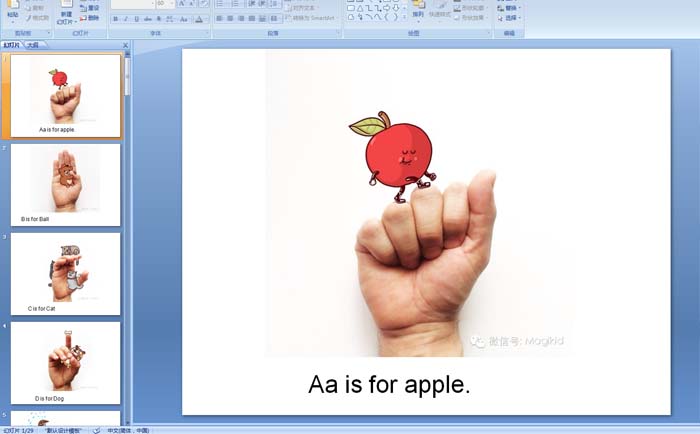Screen dimensions: 700x434
Task: Select slide 3 thumbnail 'C is for Cat'
Action: (65, 274)
